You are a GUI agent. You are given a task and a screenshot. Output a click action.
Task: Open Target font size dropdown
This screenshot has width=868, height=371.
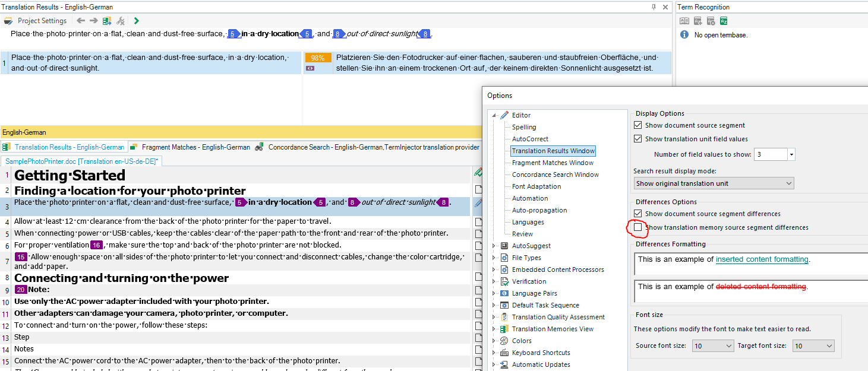point(813,345)
